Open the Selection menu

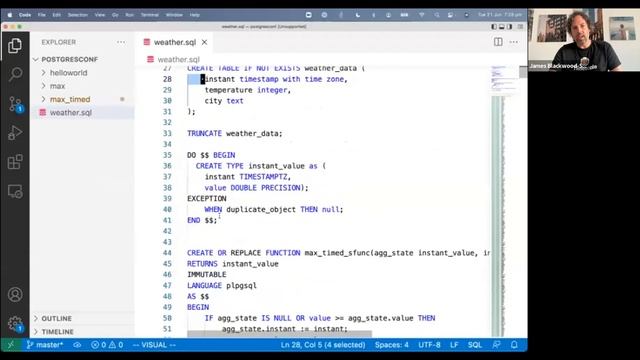coord(78,15)
